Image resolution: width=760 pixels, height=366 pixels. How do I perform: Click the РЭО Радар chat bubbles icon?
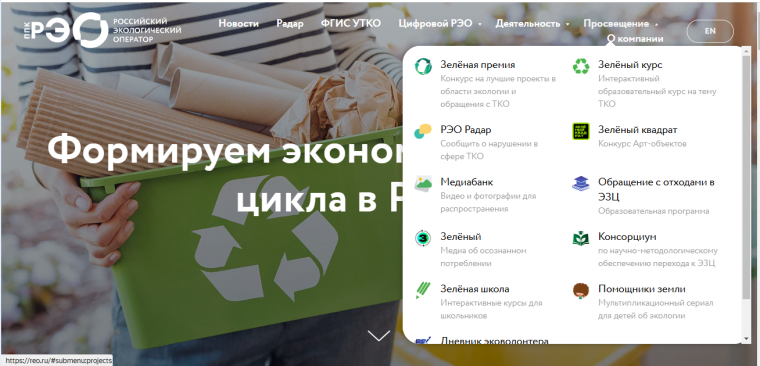click(x=423, y=131)
